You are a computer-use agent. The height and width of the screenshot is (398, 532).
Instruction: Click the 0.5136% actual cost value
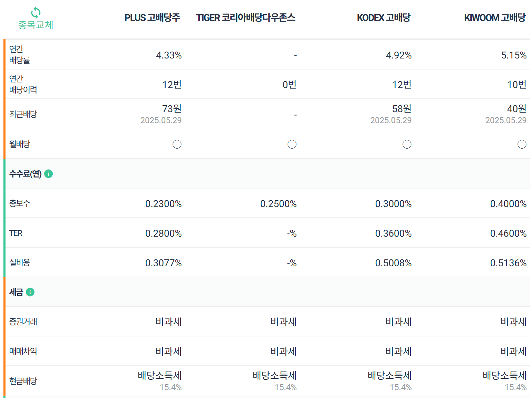coord(509,263)
